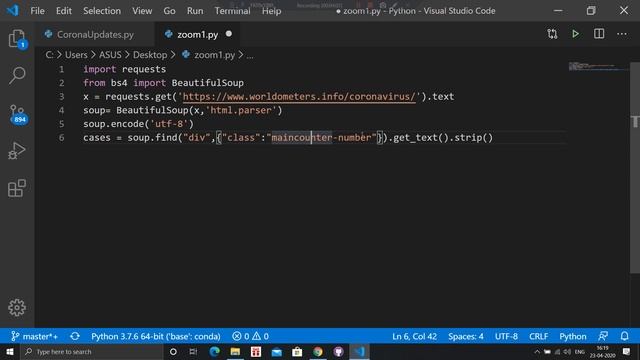The image size is (640, 360).
Task: Click Type here to search box
Action: point(91,351)
